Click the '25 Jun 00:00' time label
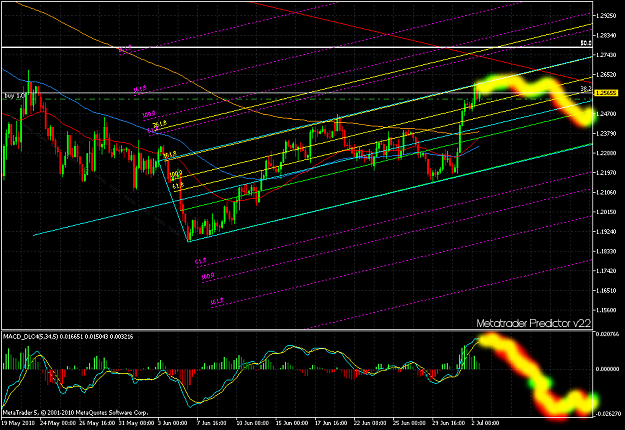625x430 pixels. coord(409,423)
